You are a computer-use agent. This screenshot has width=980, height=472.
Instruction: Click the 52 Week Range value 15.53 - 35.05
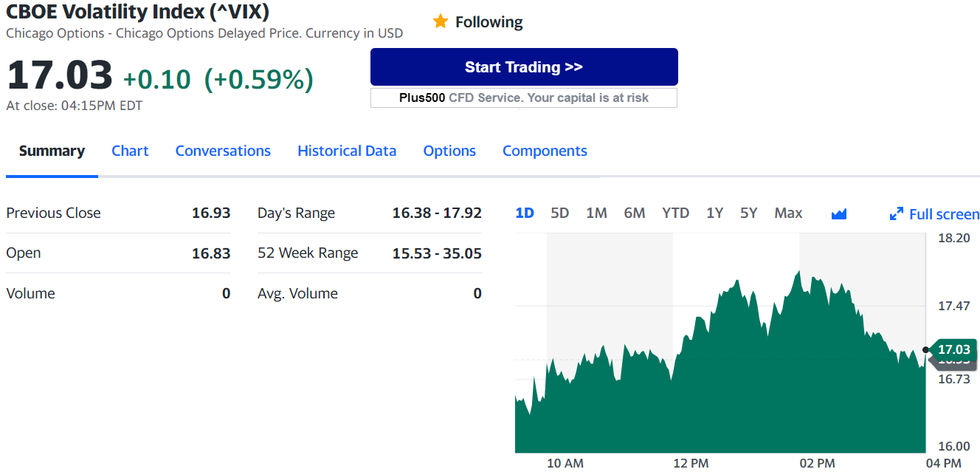(437, 253)
